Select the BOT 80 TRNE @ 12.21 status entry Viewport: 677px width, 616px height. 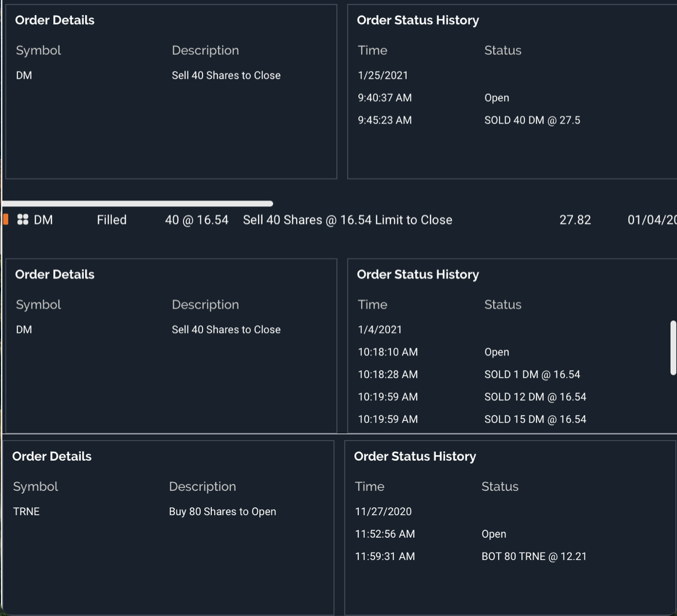pyautogui.click(x=533, y=557)
